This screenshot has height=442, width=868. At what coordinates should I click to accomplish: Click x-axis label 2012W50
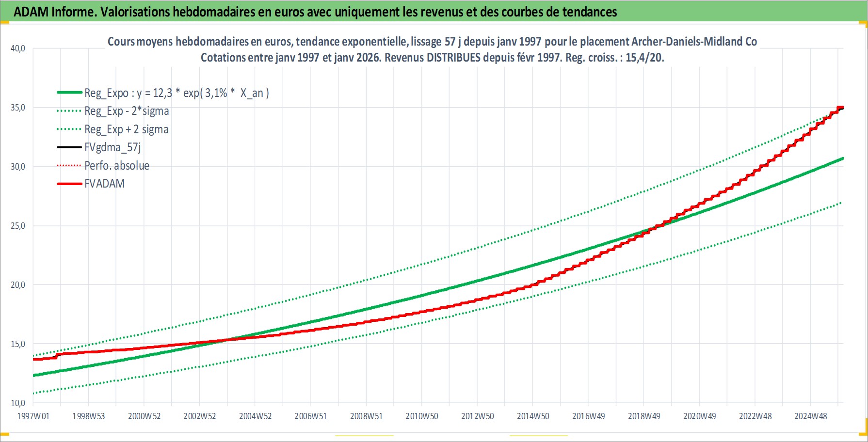click(x=478, y=416)
